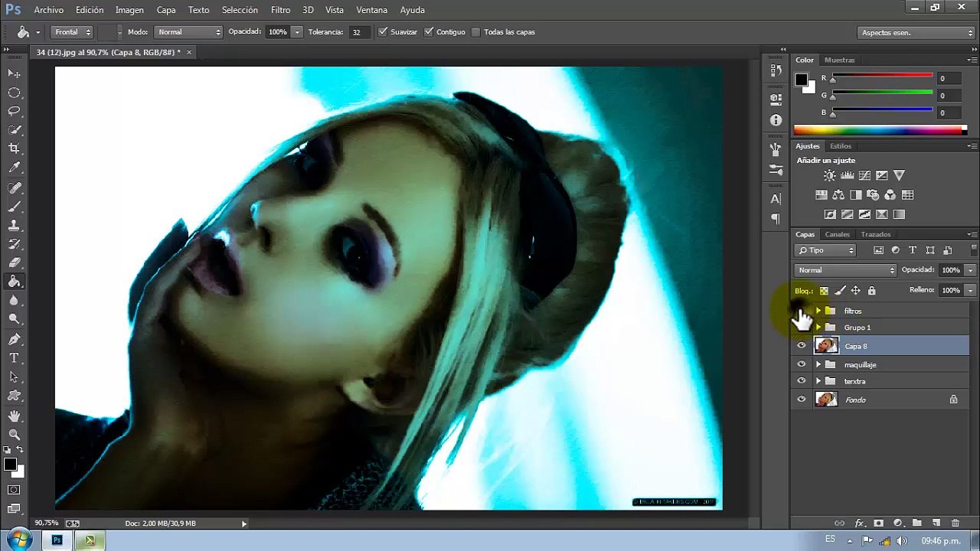Select the Paint Bucket tool
This screenshot has height=551, width=980.
click(x=14, y=282)
